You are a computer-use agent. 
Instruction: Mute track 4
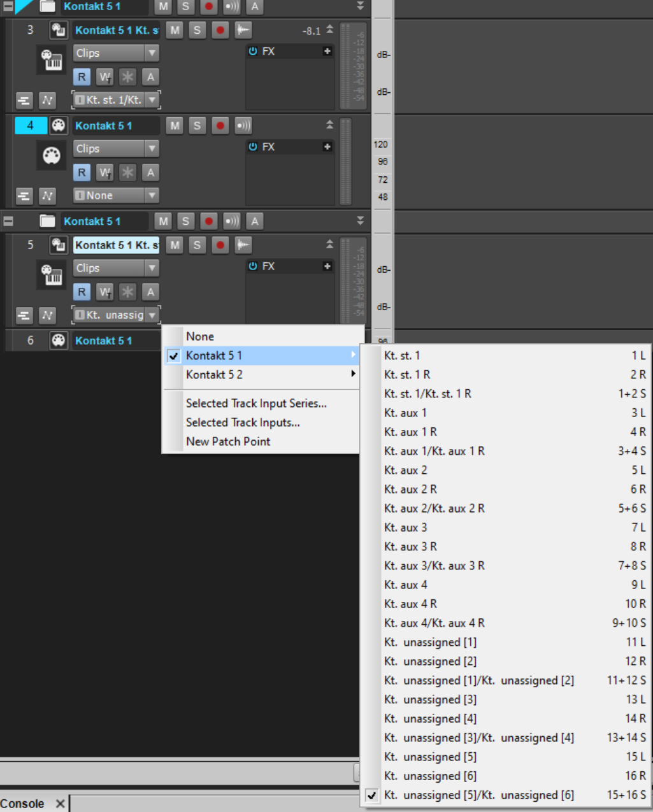point(175,125)
